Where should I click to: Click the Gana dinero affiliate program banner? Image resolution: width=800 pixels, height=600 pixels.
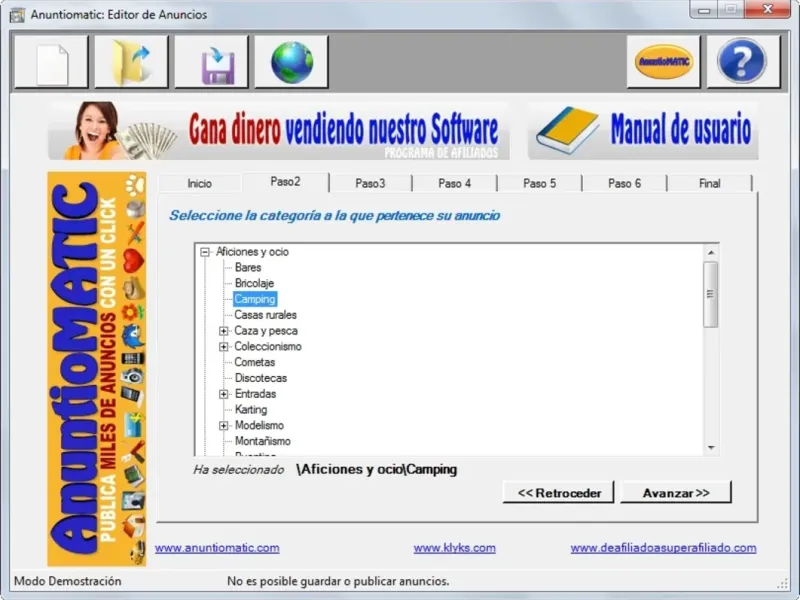279,131
